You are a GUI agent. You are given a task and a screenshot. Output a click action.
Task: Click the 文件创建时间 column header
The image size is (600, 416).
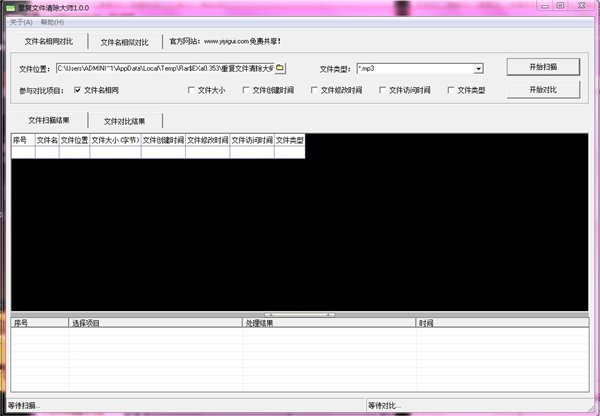coord(163,140)
